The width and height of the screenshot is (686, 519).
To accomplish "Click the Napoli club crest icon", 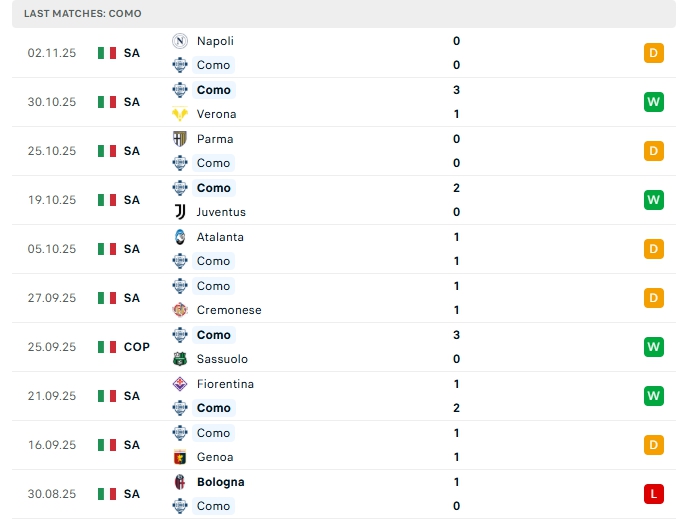I will [x=180, y=41].
